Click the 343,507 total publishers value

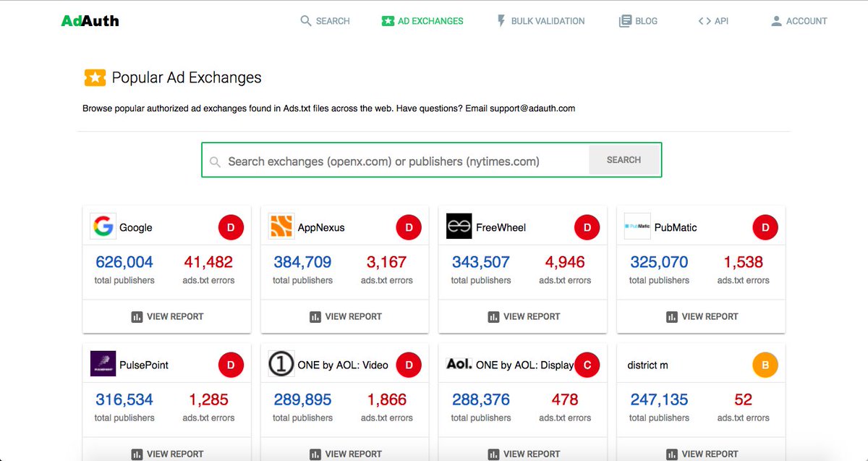tap(481, 262)
